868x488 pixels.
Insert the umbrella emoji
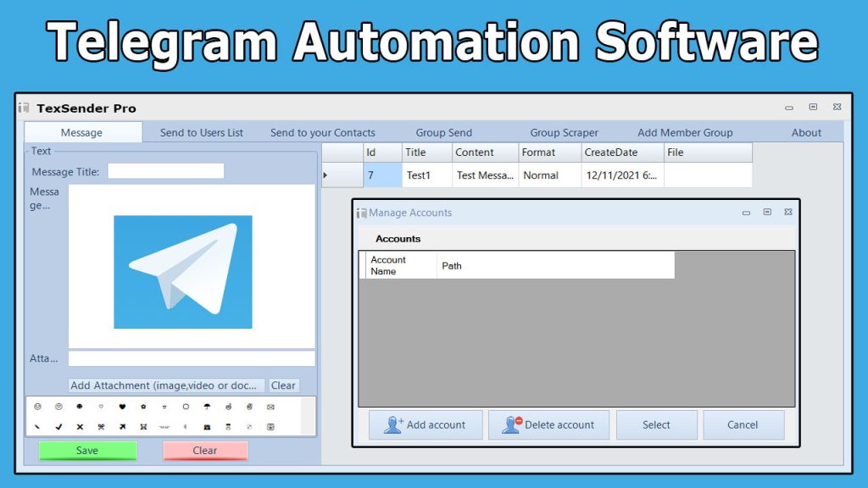pos(207,407)
